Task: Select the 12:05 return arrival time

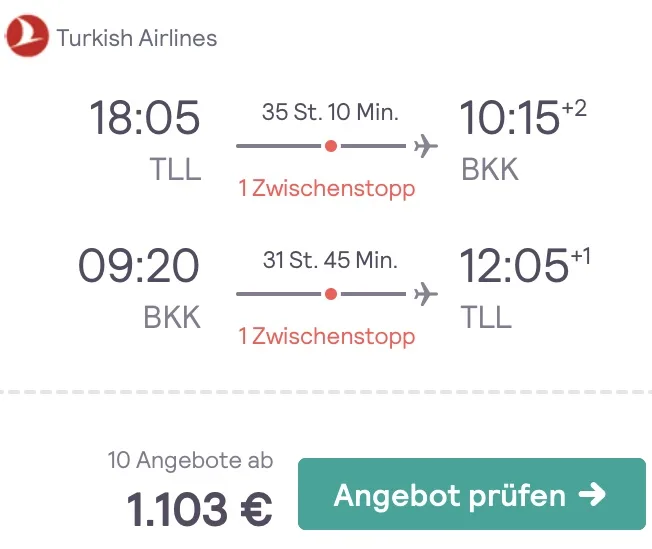Action: coord(513,266)
